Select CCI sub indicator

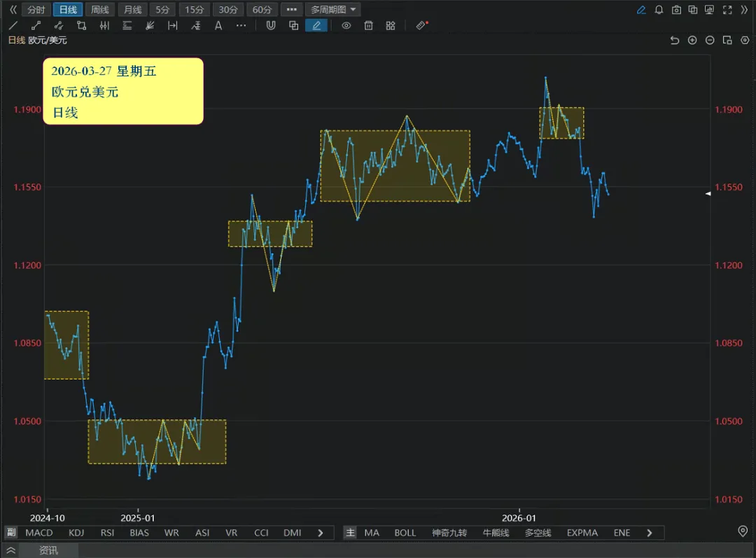pyautogui.click(x=261, y=533)
